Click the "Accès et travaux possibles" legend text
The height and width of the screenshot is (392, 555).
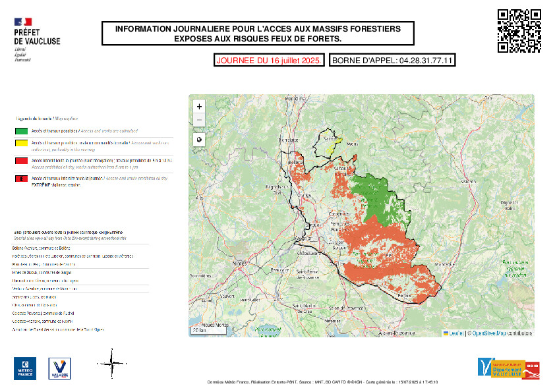(x=55, y=131)
